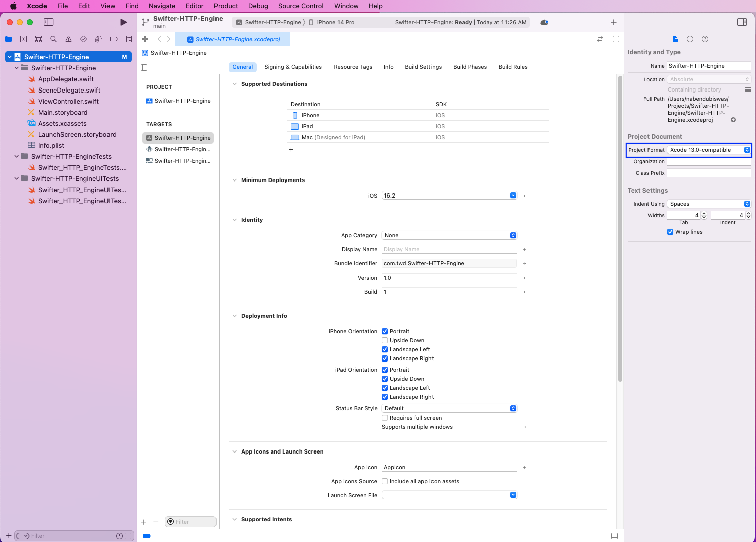Open the related items grid icon
This screenshot has width=756, height=542.
[x=145, y=39]
